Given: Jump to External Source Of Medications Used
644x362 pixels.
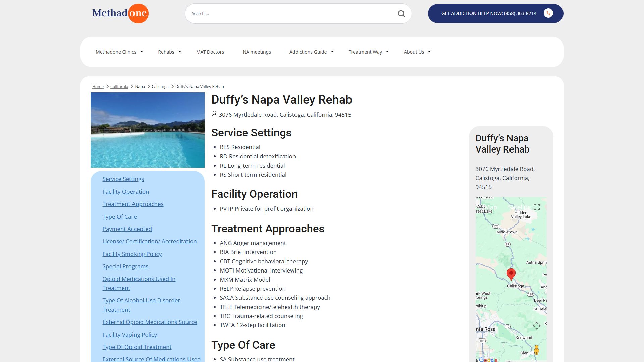Looking at the screenshot, I should point(151,359).
